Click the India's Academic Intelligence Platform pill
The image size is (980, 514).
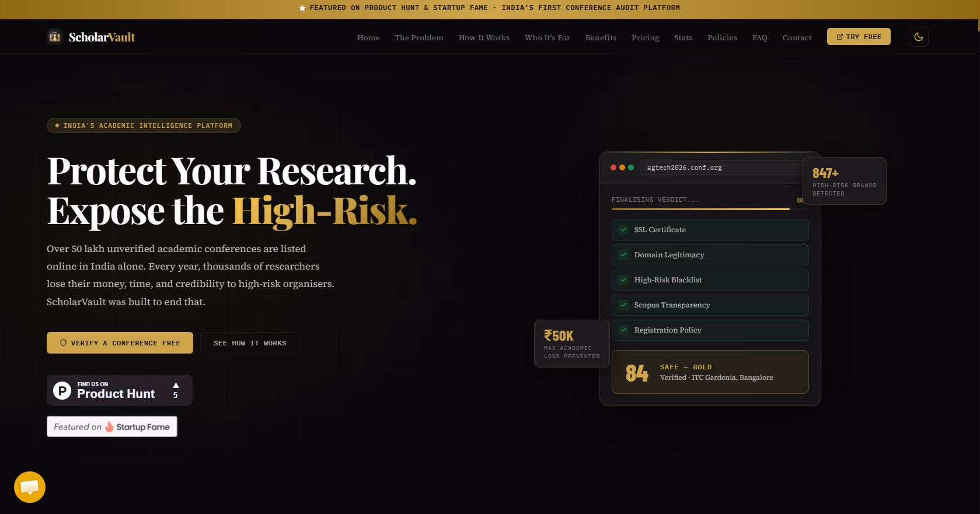(x=144, y=125)
